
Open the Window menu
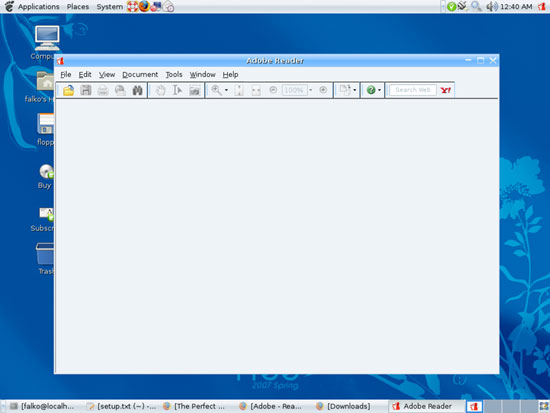point(202,74)
